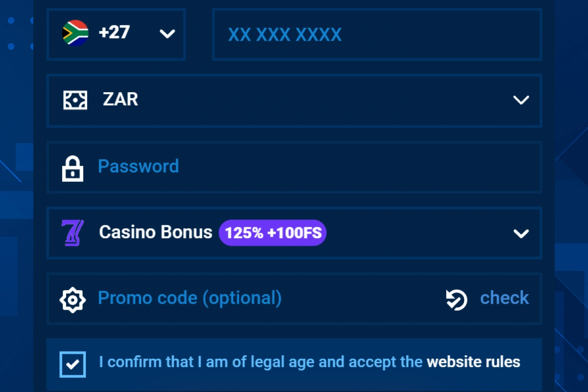Open the ZAR currency dropdown
The width and height of the screenshot is (588, 392).
point(522,100)
